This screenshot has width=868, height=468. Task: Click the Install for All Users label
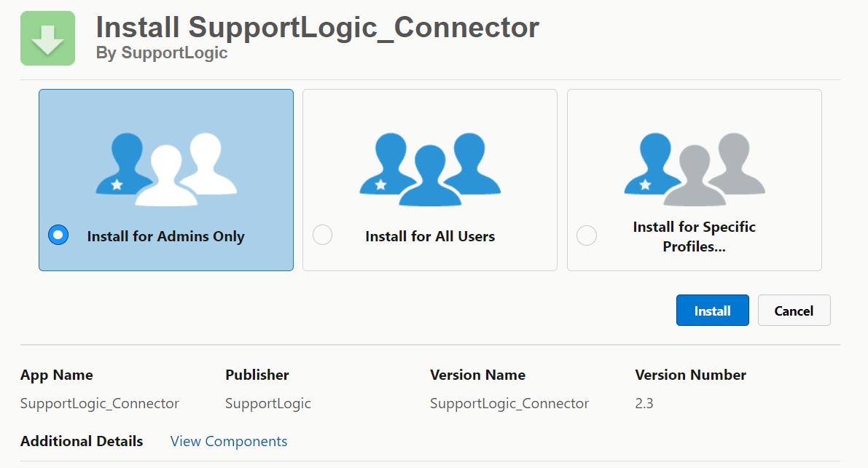430,236
